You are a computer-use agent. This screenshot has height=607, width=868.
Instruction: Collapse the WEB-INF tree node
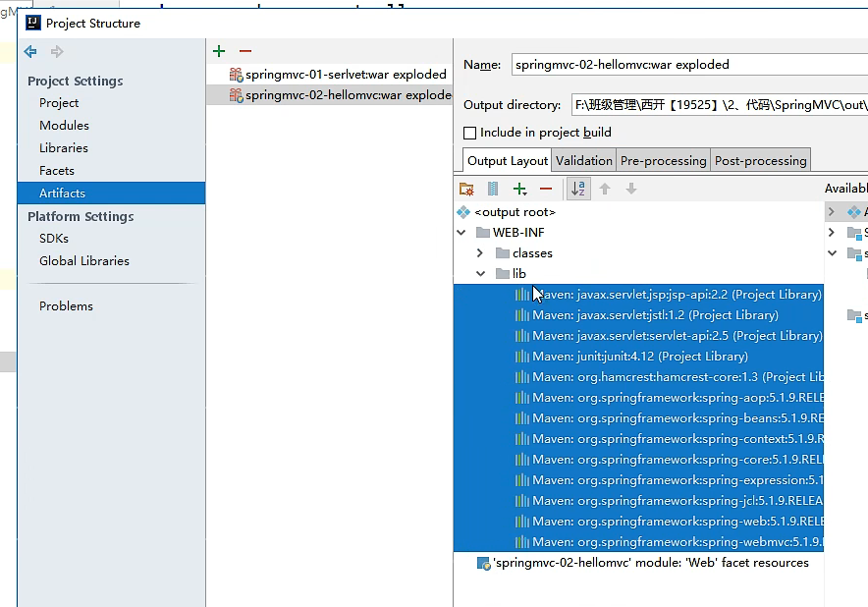pyautogui.click(x=461, y=233)
